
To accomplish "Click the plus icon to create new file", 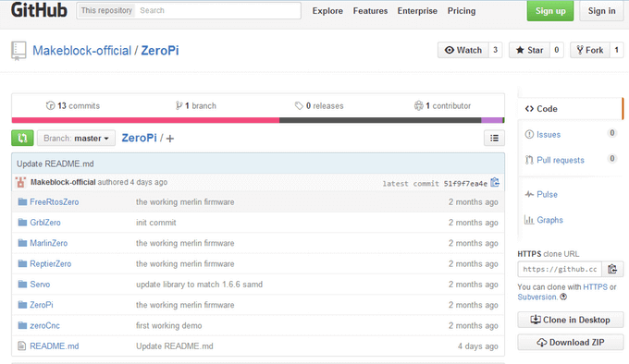I will 170,139.
